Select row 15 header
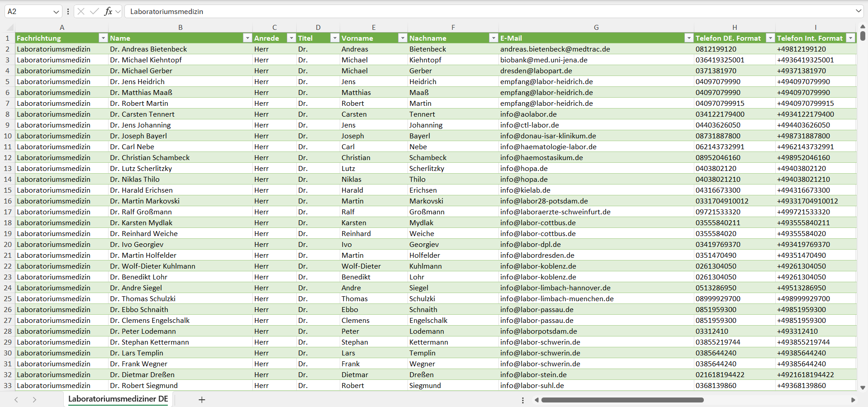Screen dimensions: 868x407 (x=8, y=190)
